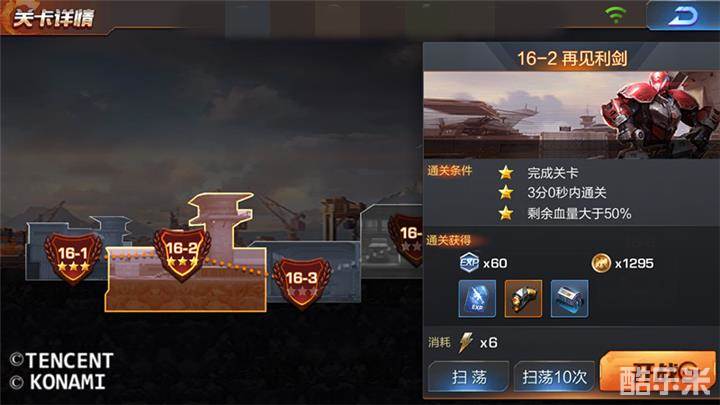The width and height of the screenshot is (720, 405).
Task: Tap the red robot stage banner
Action: 571,115
